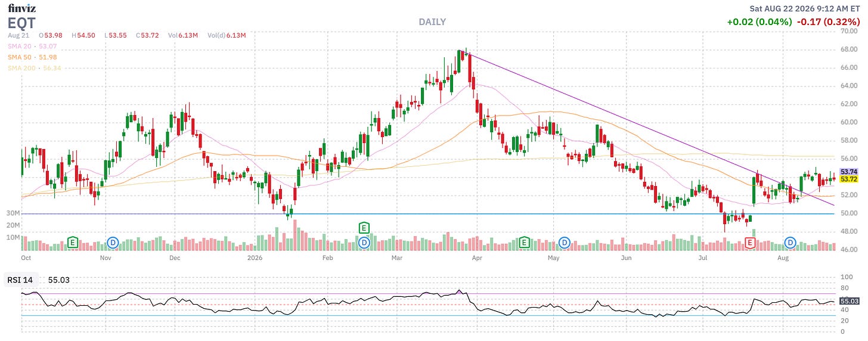Open the red earnings marker in July

pos(750,243)
